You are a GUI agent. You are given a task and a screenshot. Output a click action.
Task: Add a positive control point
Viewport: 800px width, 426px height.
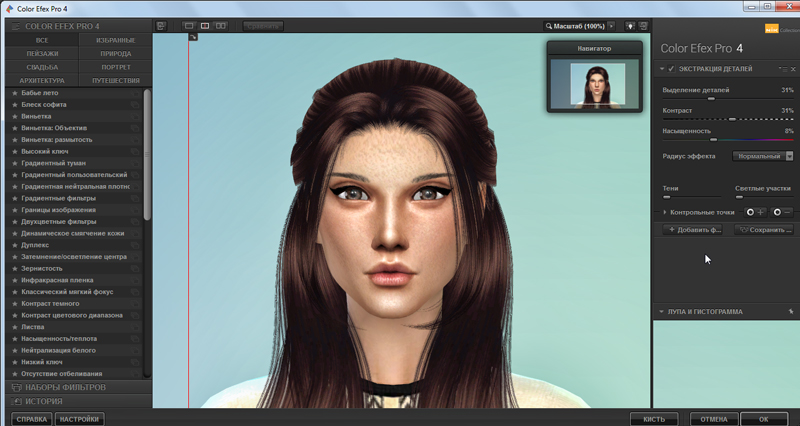[755, 212]
